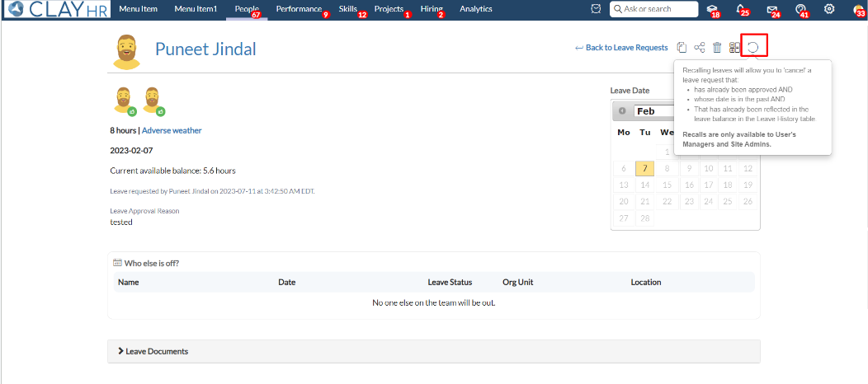Open the help question mark icon
Viewport: 868px width, 384px height.
click(x=800, y=9)
